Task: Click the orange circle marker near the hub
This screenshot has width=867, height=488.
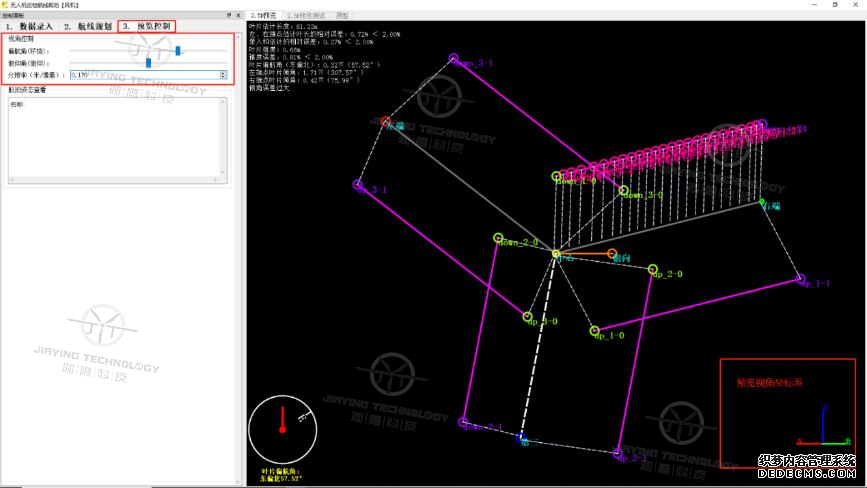Action: (x=612, y=254)
